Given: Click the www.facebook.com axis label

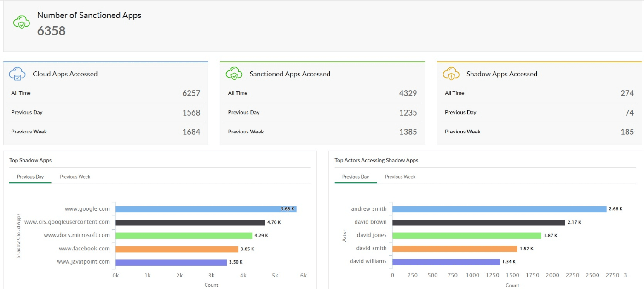Looking at the screenshot, I should point(84,248).
